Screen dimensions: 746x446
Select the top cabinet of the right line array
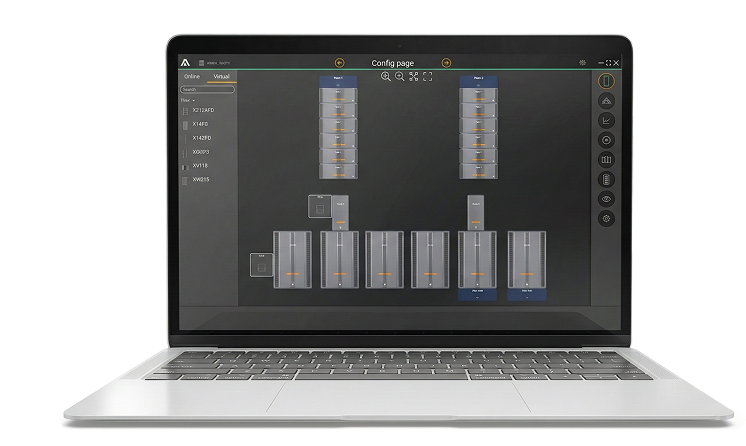479,96
